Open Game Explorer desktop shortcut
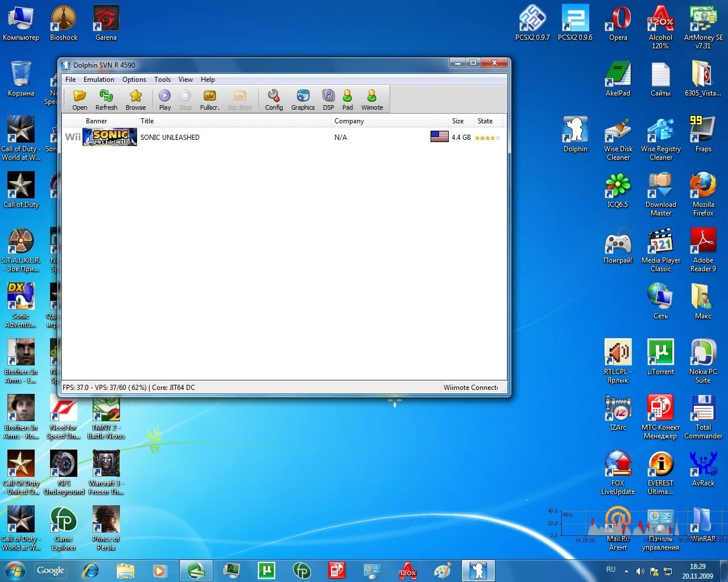 [64, 529]
